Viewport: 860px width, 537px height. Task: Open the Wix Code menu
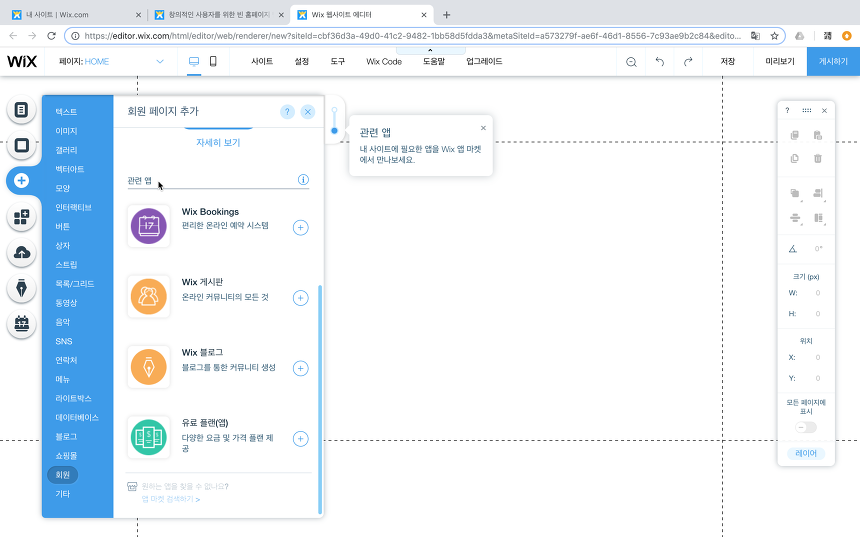(x=384, y=61)
